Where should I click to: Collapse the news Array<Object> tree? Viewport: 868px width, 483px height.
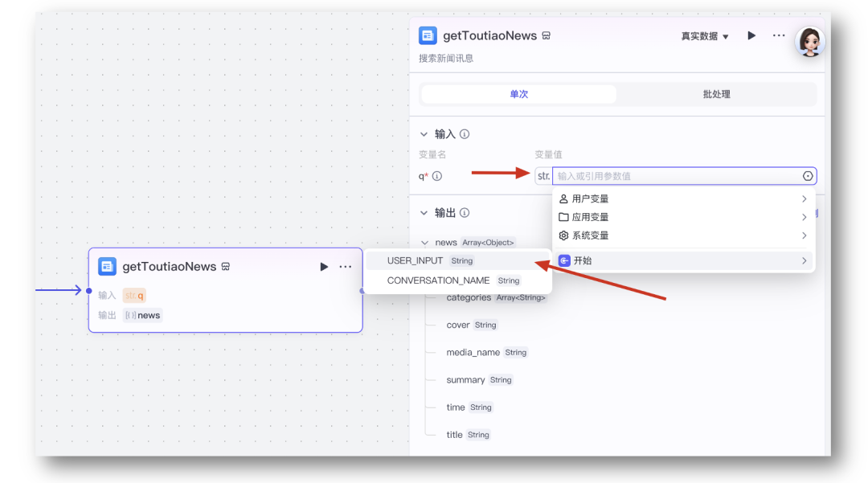tap(424, 243)
